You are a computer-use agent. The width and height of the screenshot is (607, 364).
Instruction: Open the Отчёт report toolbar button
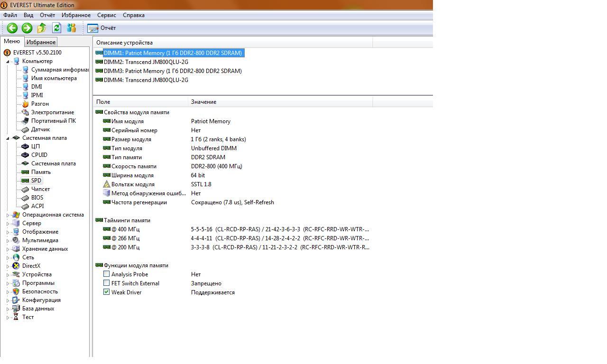coord(102,28)
